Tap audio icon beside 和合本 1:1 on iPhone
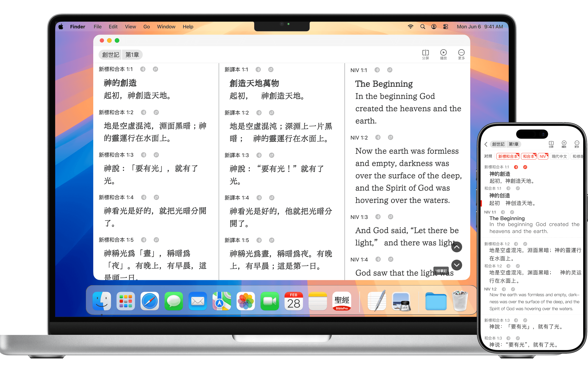The height and width of the screenshot is (368, 588). coord(508,189)
